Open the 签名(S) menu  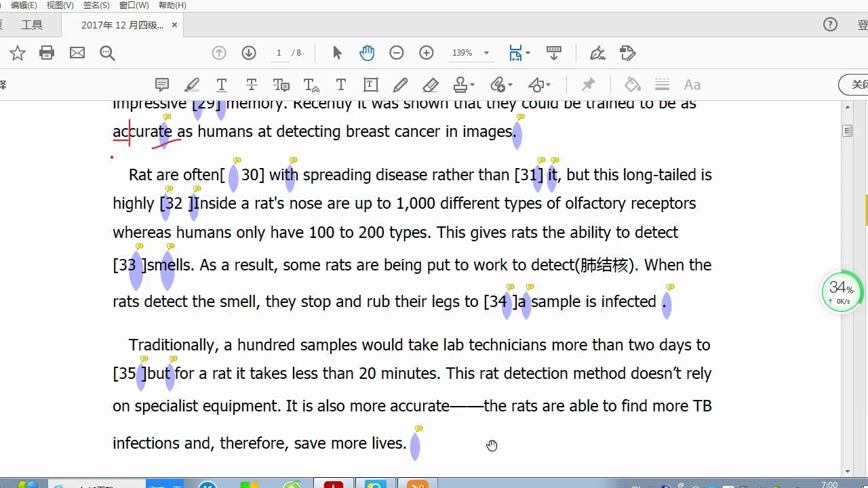click(x=96, y=5)
